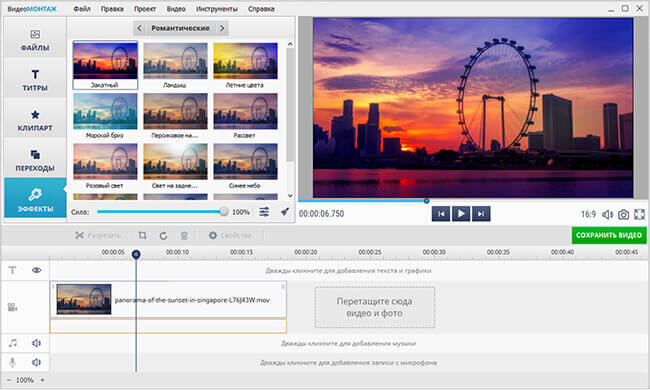Go to next effect category arrow

222,28
